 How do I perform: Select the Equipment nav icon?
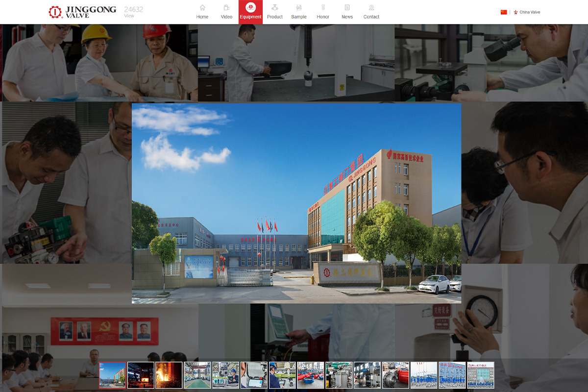pos(250,8)
